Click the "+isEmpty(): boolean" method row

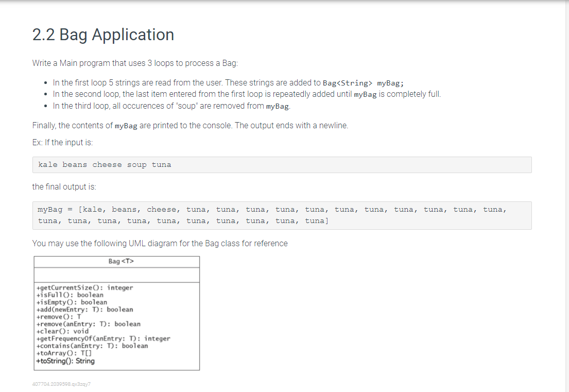click(71, 302)
